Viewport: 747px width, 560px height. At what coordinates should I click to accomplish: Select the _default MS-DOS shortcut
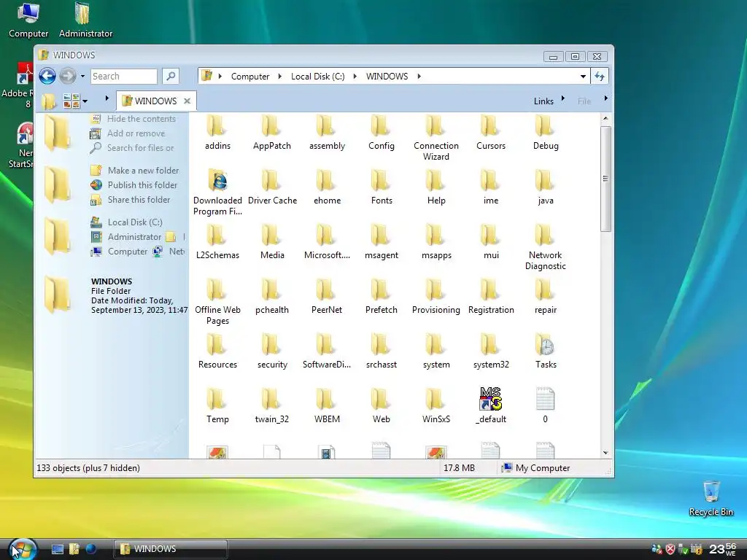(491, 406)
